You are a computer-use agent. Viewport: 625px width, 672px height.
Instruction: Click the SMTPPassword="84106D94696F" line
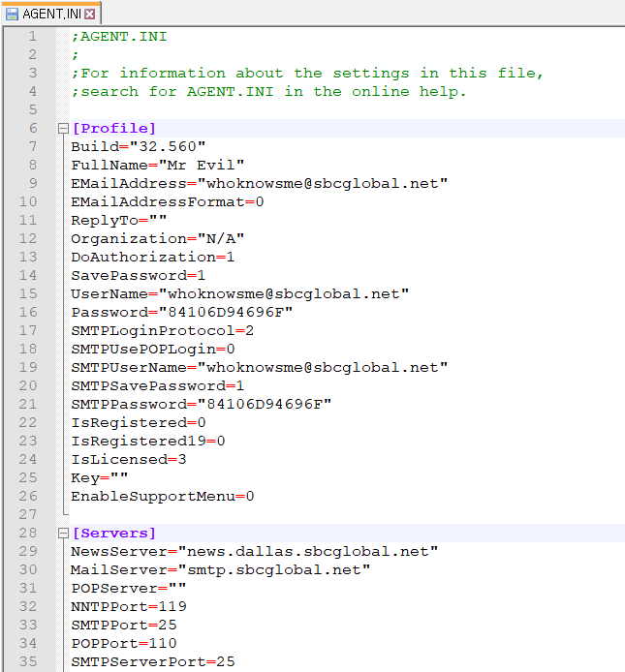coord(202,404)
